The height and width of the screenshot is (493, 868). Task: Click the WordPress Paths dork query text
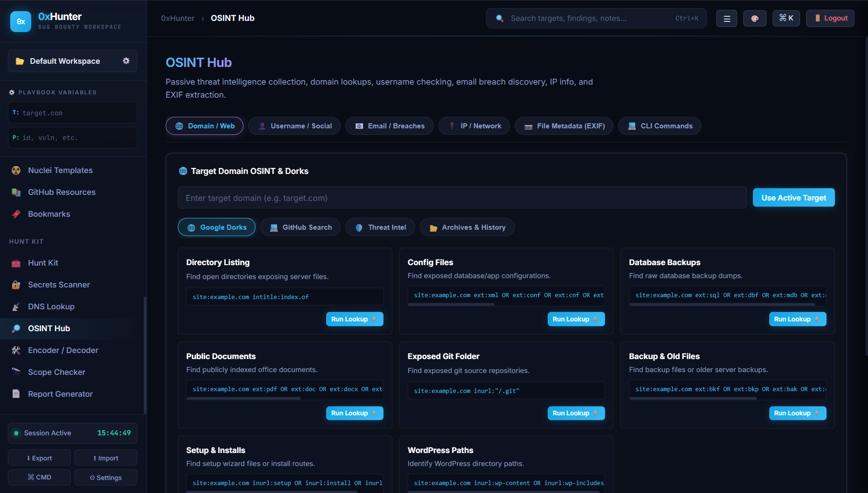(509, 483)
